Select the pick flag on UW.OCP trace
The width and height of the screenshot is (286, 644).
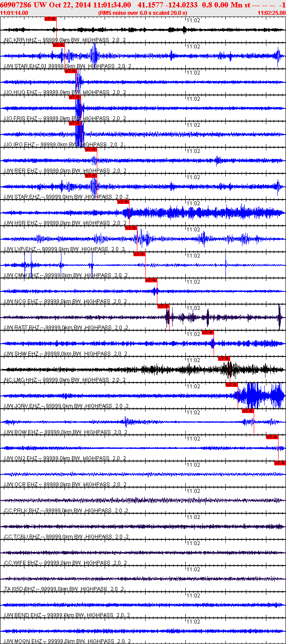(280, 463)
